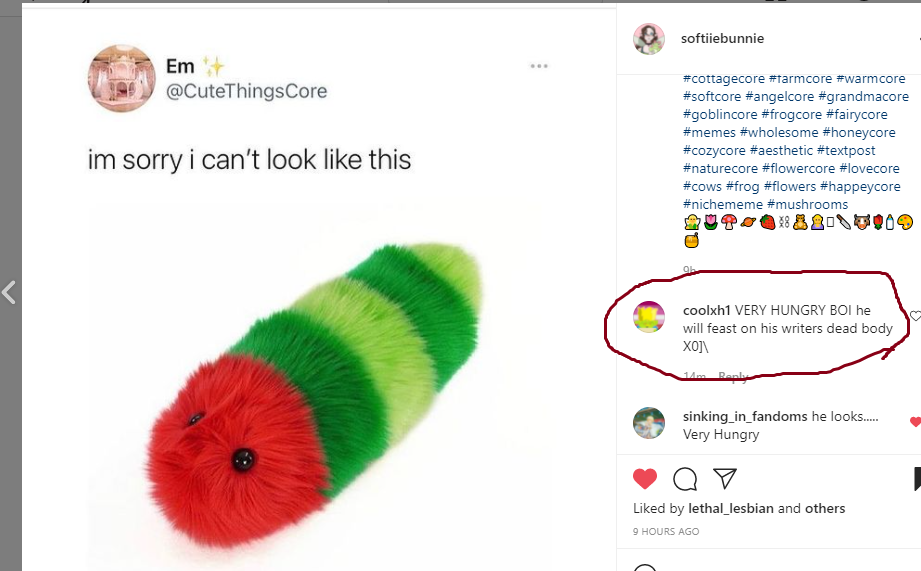Click the red heart like icon
Screen dimensions: 921x571
[645, 478]
